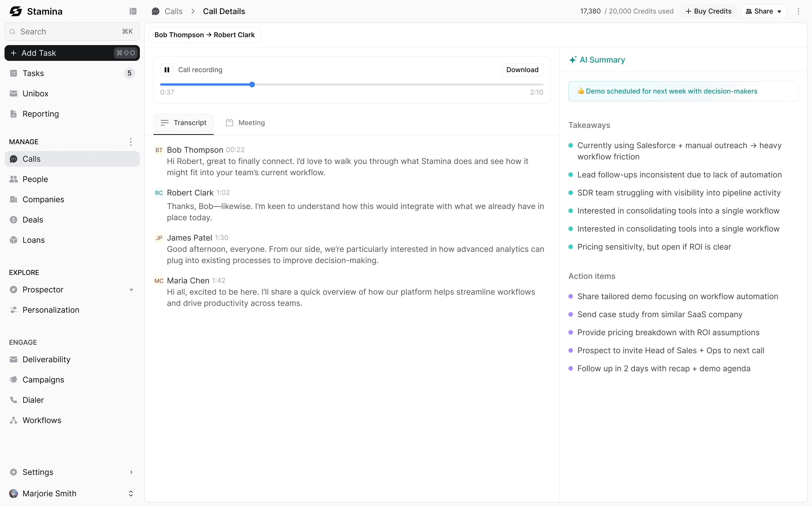
Task: Expand the Settings submenu chevron
Action: [x=131, y=472]
